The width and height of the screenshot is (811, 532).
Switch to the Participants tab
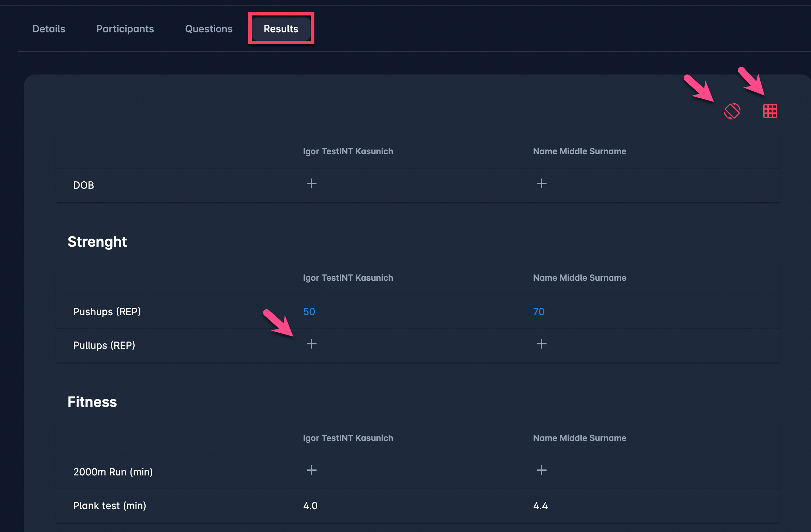[x=125, y=29]
